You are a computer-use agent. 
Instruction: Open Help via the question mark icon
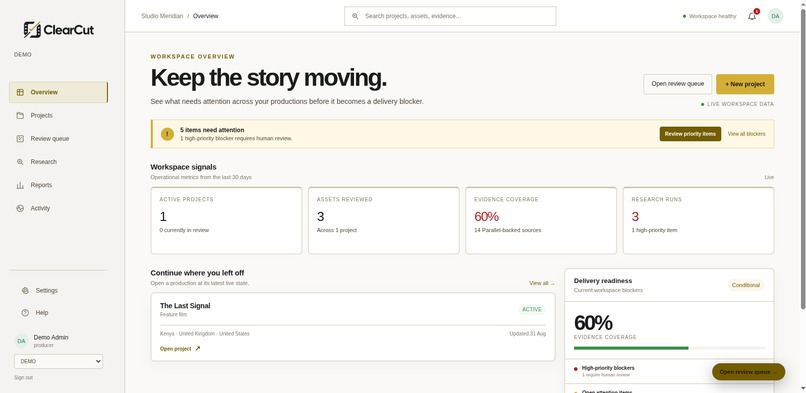point(25,313)
